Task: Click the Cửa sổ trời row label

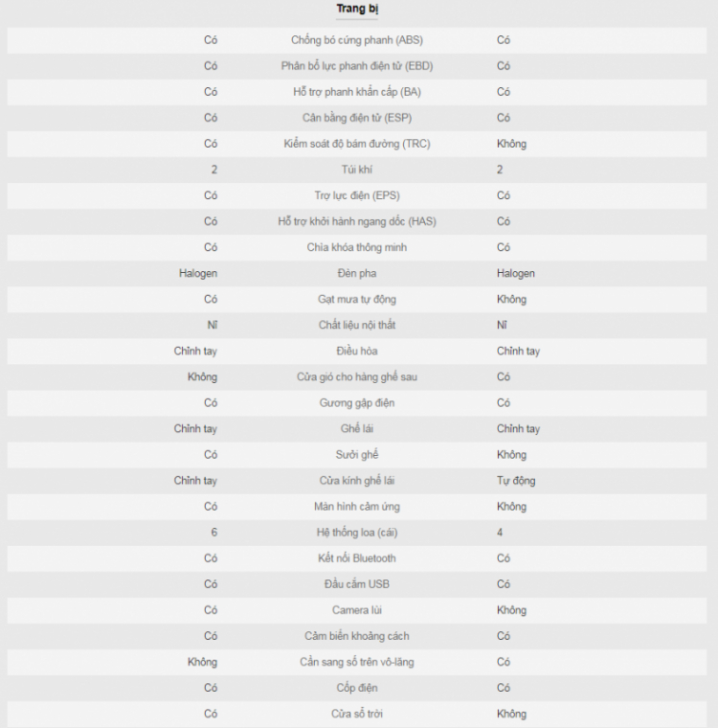Action: (x=357, y=714)
